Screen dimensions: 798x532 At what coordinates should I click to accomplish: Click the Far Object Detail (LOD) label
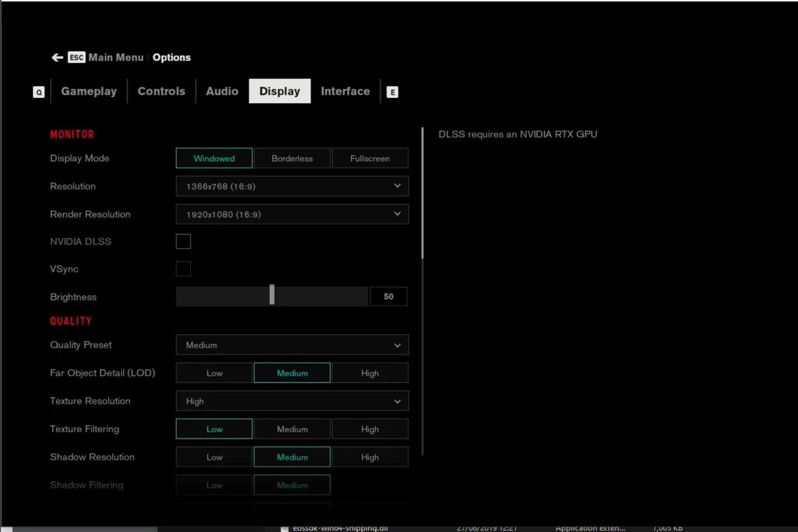coord(102,373)
